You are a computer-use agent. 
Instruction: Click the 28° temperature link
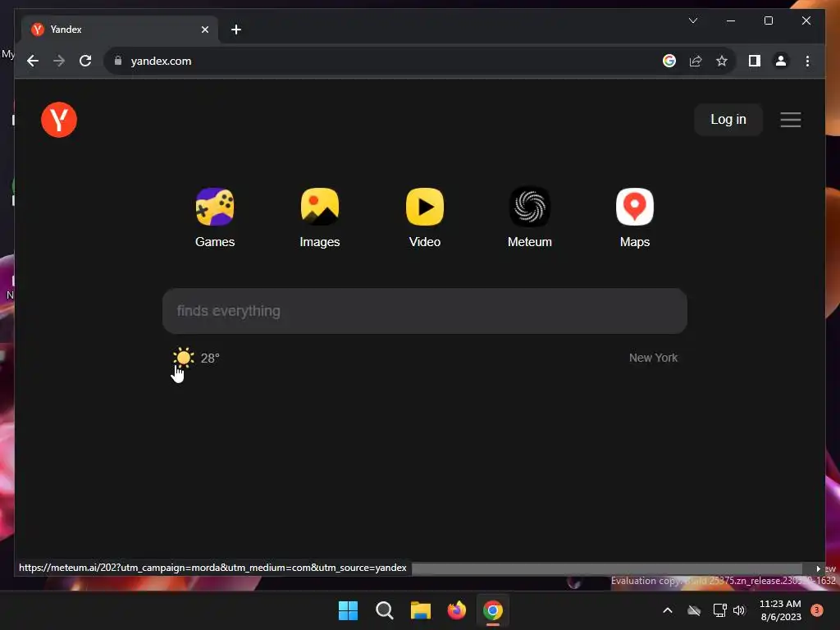click(x=210, y=358)
